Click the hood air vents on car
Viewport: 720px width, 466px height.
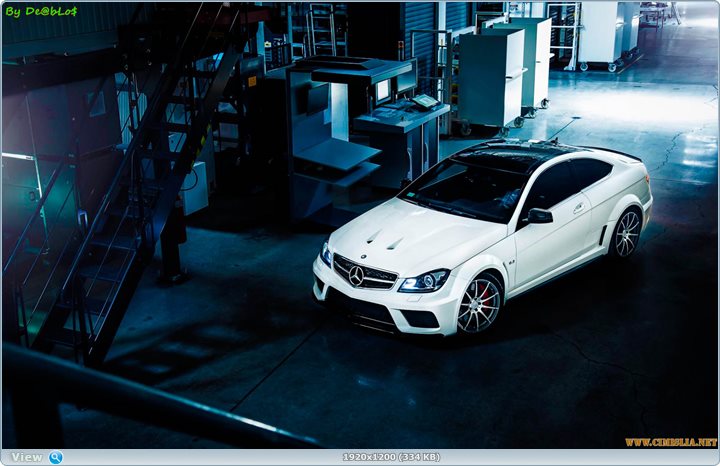(x=383, y=241)
